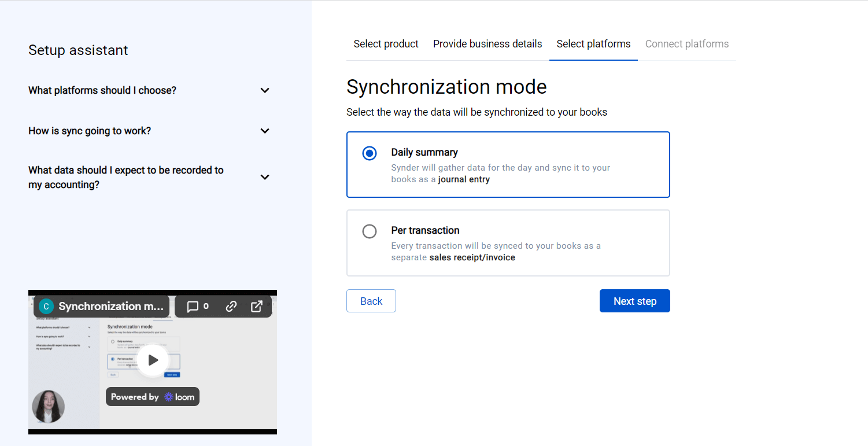Select the Daily summary sync mode
Viewport: 868px width, 446px height.
[x=369, y=153]
